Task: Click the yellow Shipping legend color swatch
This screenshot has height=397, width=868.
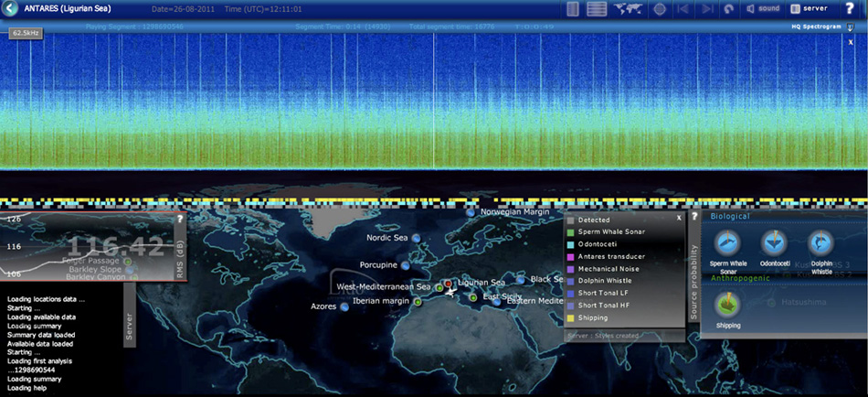Action: [571, 318]
